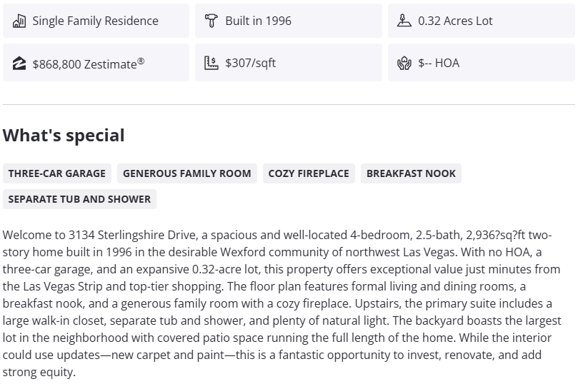Click the Single Family Residence label
This screenshot has width=588, height=384.
pos(95,21)
